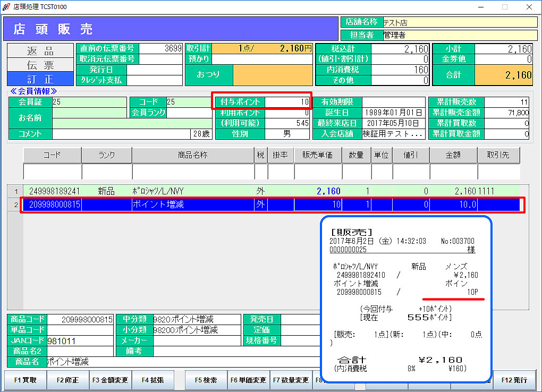Viewport: 542px width, 392px height.
Task: Click the 販売単価 column header
Action: (x=317, y=155)
